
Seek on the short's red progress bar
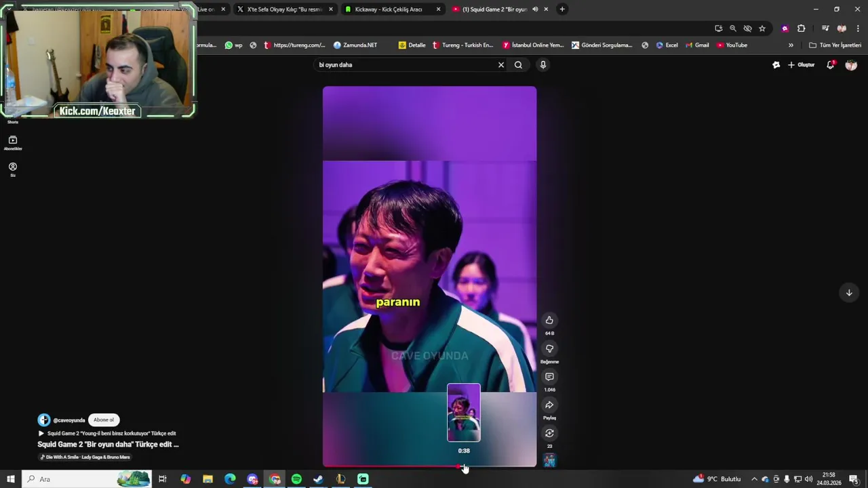[429, 466]
